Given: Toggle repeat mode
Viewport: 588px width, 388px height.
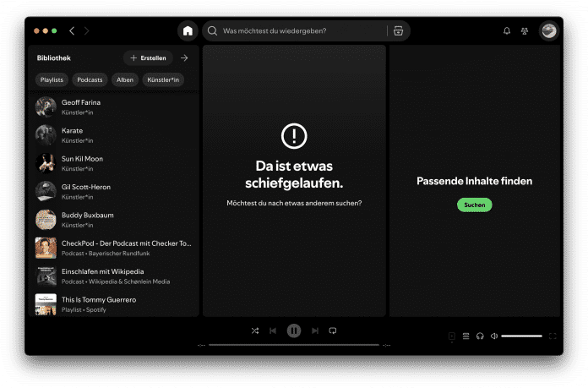Looking at the screenshot, I should pos(333,331).
